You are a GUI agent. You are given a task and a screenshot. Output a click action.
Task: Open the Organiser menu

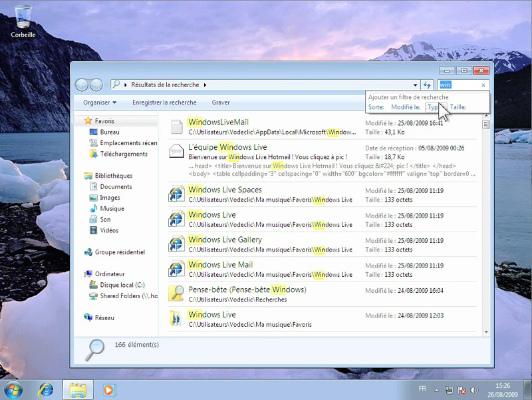tap(100, 102)
